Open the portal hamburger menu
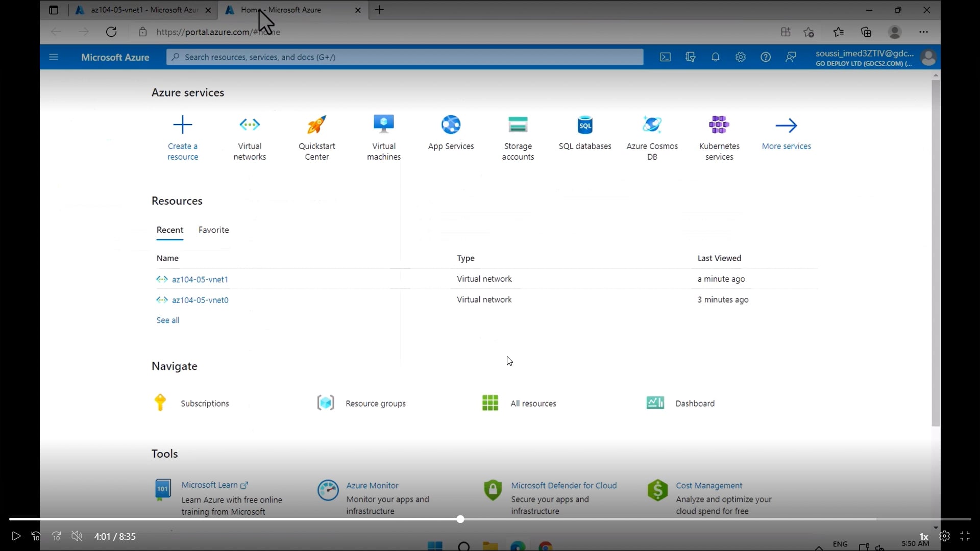This screenshot has height=551, width=980. pyautogui.click(x=53, y=57)
